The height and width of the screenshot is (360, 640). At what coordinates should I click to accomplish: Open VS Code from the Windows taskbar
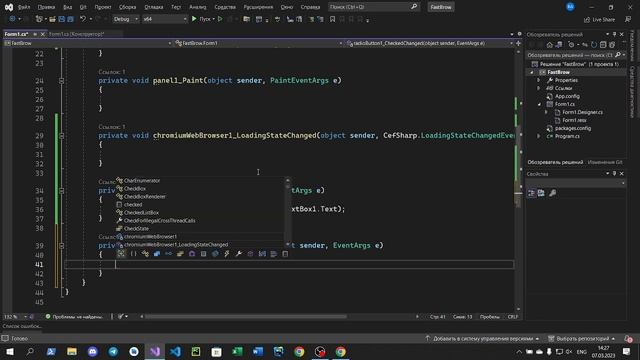pos(176,351)
